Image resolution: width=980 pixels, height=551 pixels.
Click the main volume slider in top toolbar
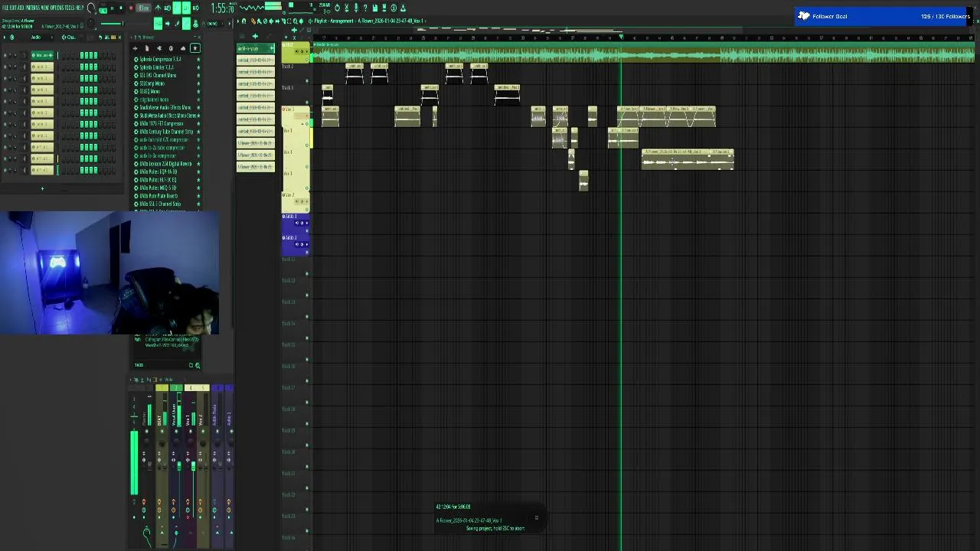click(x=112, y=24)
